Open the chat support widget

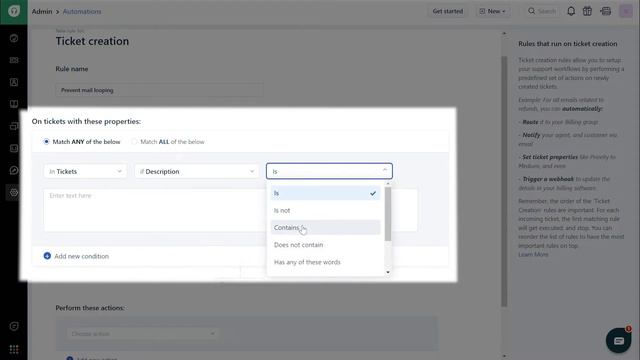[x=619, y=340]
